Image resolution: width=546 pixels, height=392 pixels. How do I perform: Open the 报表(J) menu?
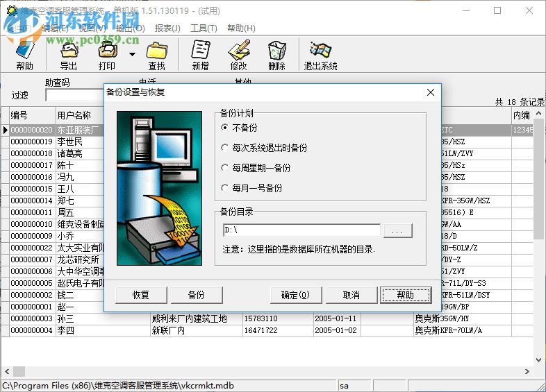[x=167, y=28]
